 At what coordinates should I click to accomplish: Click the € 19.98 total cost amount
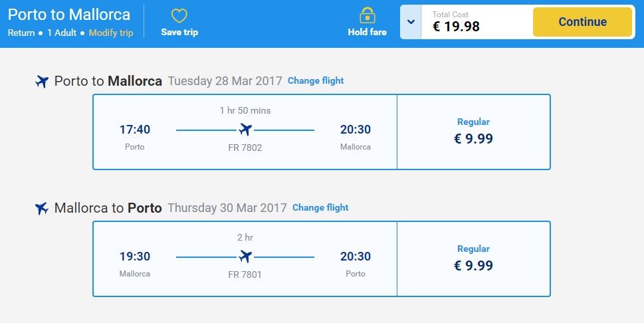[456, 27]
